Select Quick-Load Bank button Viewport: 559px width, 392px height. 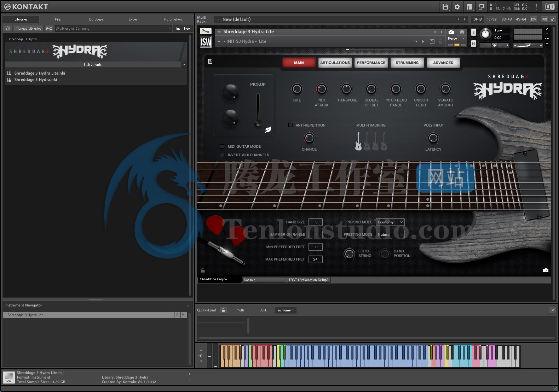[x=263, y=310]
